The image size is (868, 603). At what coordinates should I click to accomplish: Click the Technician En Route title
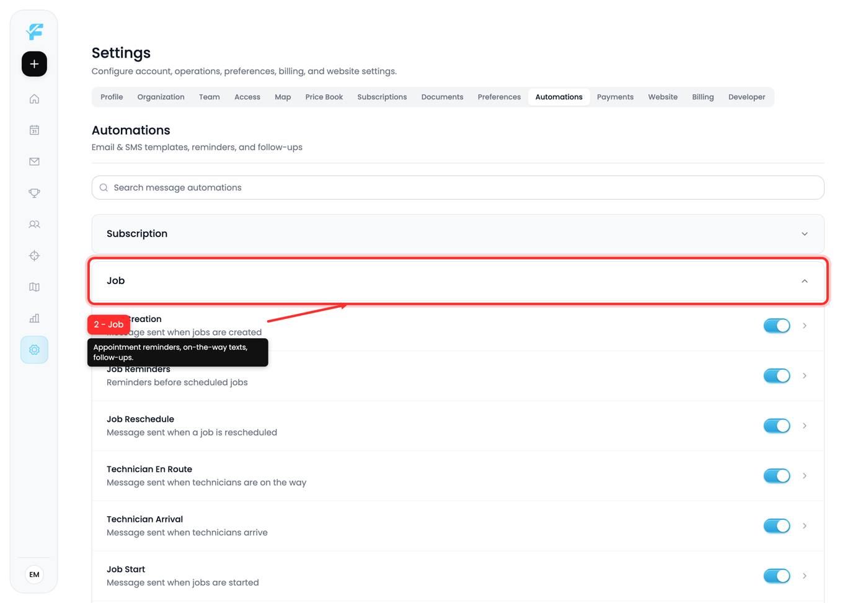pyautogui.click(x=149, y=469)
